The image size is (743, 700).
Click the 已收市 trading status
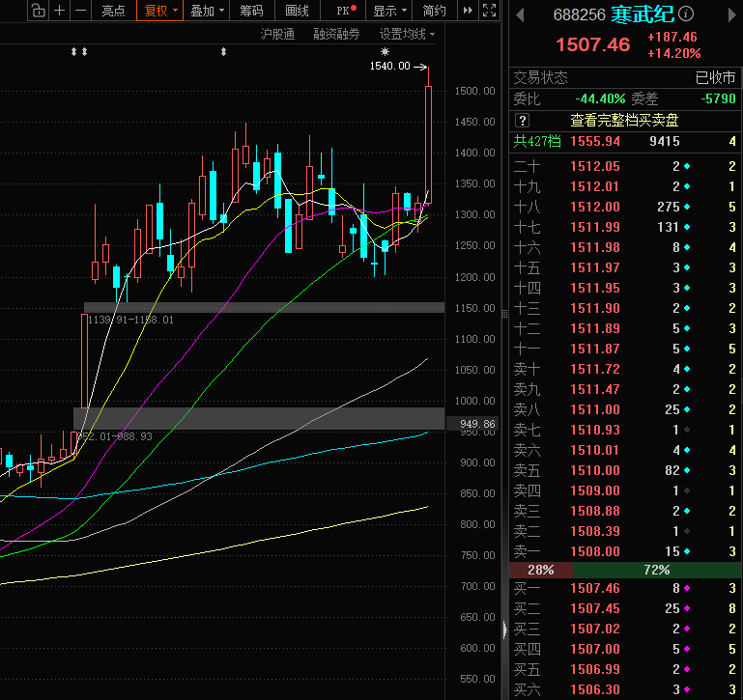pyautogui.click(x=716, y=77)
